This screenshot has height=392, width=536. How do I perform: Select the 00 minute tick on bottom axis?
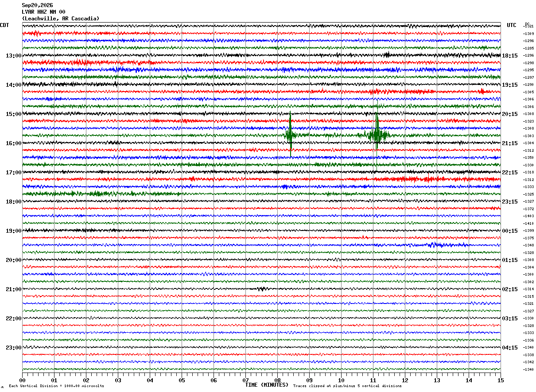pos(22,380)
